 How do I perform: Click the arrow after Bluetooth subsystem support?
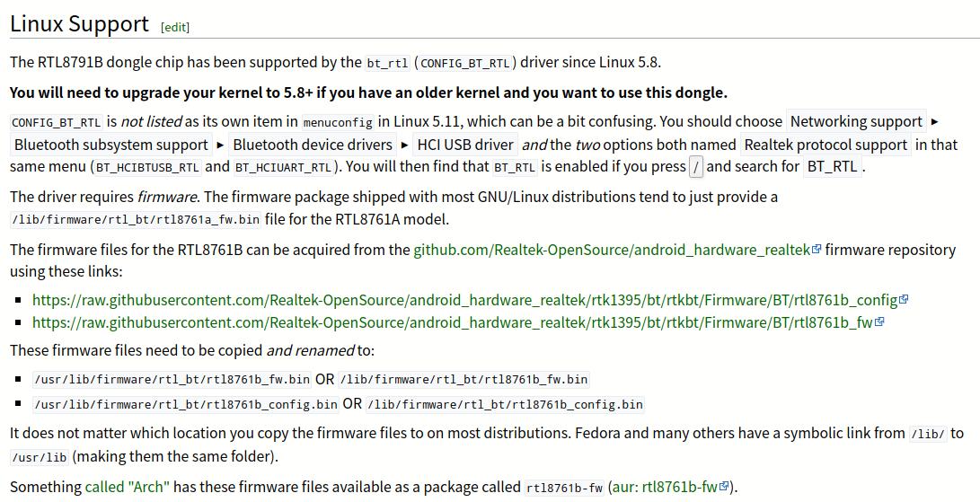click(x=220, y=145)
